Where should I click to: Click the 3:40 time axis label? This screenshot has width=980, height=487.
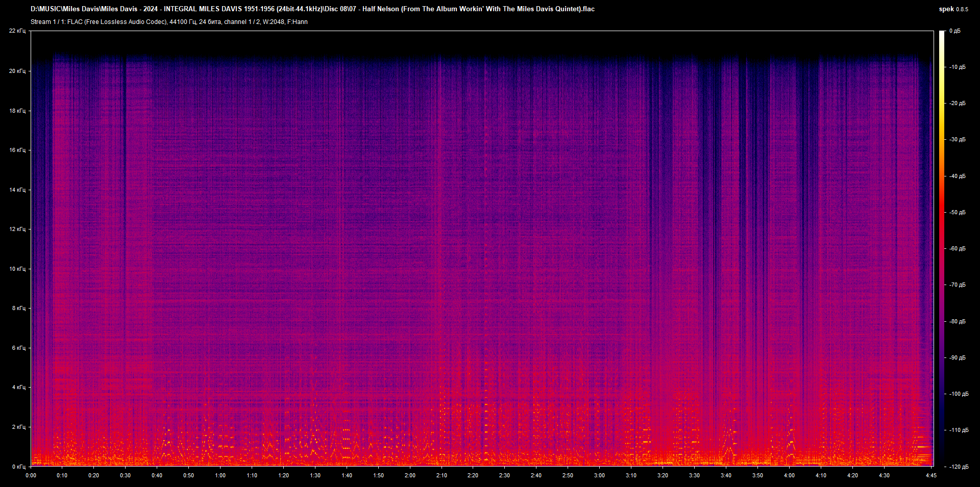click(x=726, y=475)
